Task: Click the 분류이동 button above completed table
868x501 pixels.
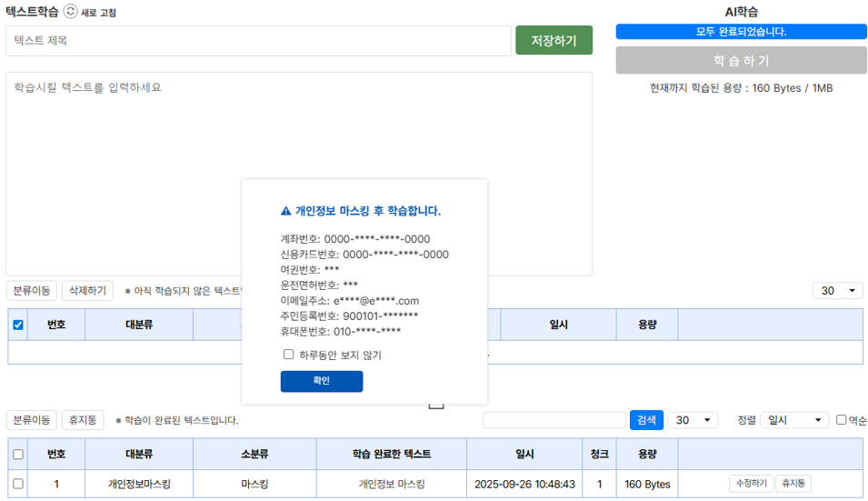Action: (31, 420)
